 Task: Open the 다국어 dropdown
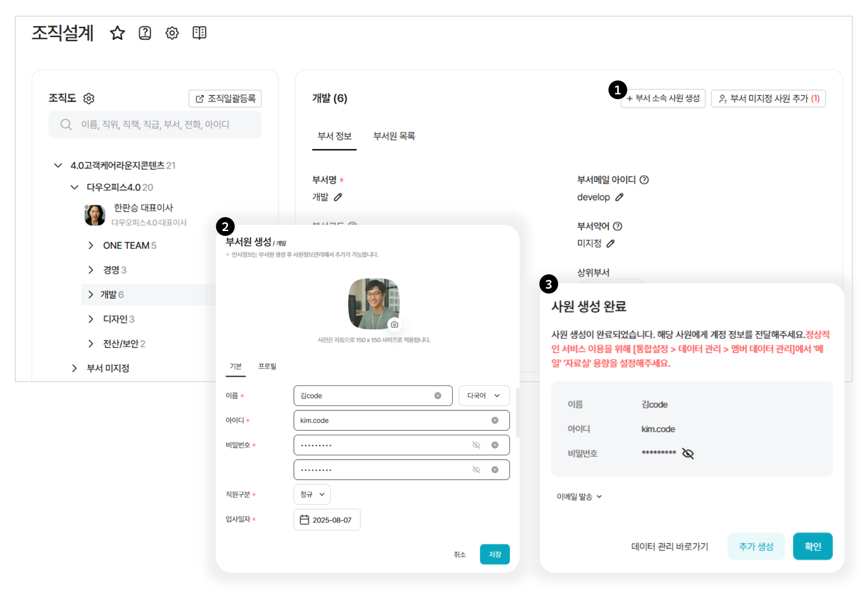pos(484,396)
